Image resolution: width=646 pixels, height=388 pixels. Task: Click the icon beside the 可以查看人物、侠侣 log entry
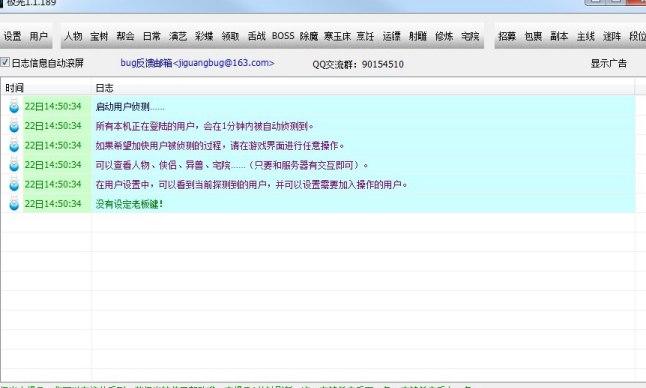(x=14, y=165)
